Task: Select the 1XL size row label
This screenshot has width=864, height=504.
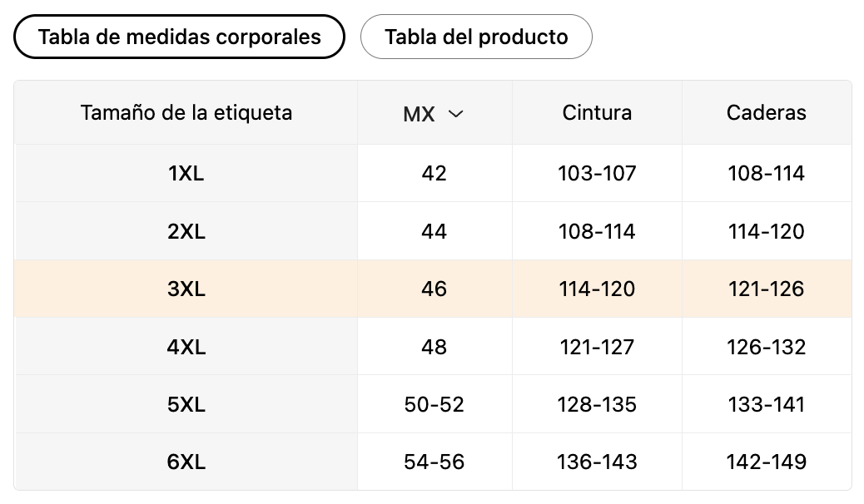Action: click(186, 174)
